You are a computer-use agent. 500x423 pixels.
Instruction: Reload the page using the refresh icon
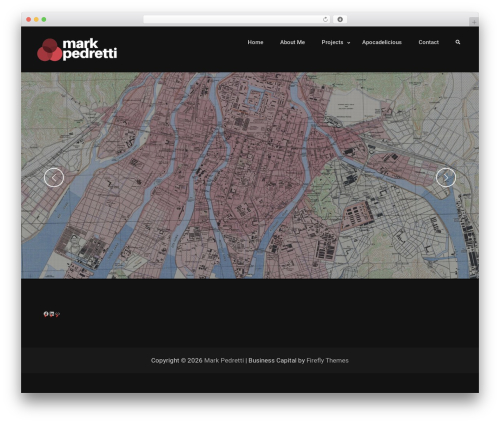point(325,19)
